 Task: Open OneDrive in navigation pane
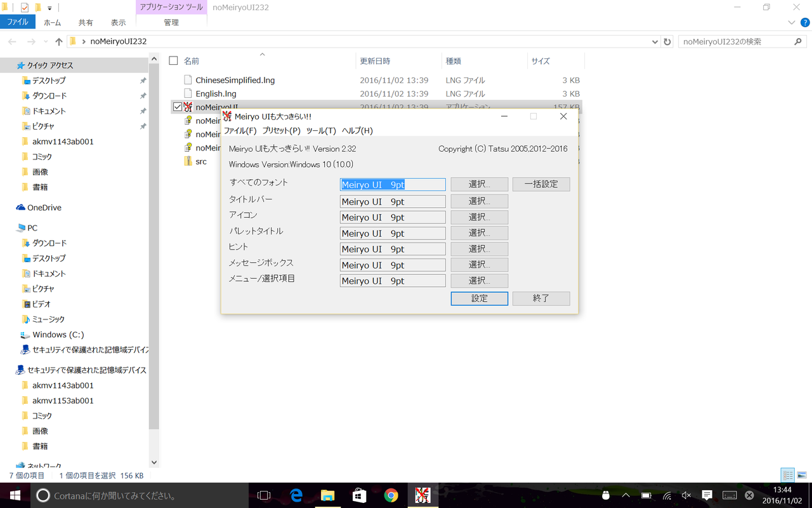pos(44,208)
